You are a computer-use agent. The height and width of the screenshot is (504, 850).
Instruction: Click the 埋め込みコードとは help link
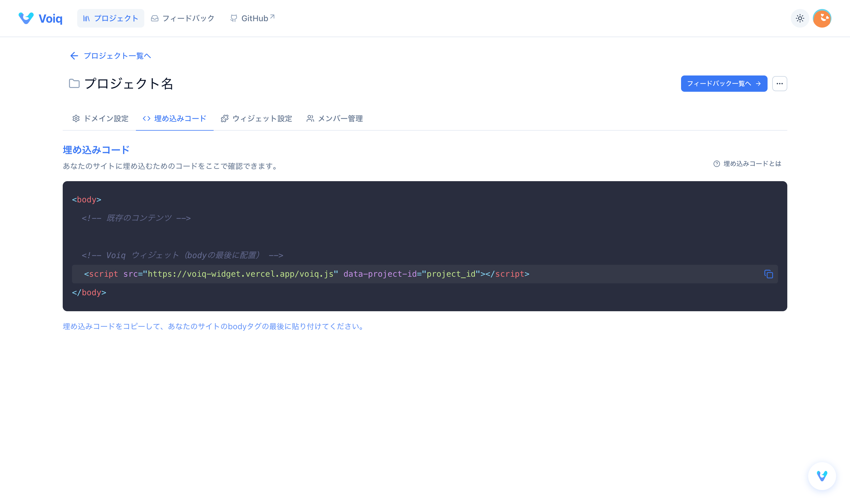[752, 164]
